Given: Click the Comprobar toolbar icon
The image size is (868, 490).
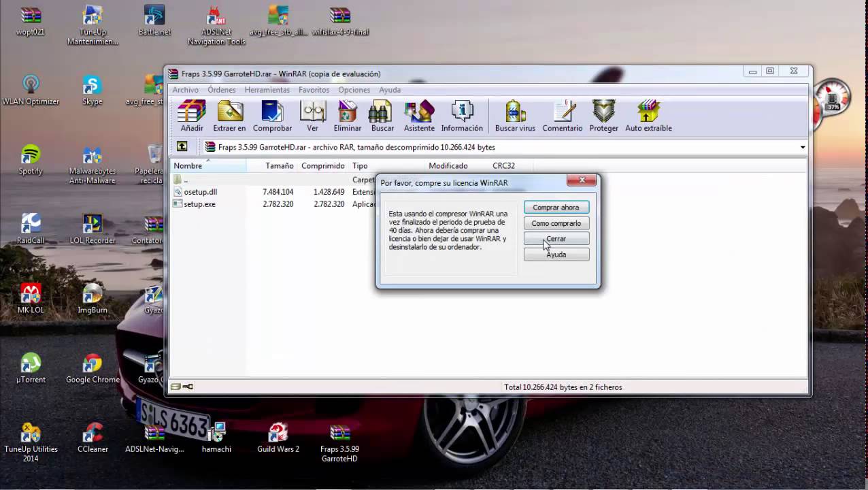Looking at the screenshot, I should (272, 116).
